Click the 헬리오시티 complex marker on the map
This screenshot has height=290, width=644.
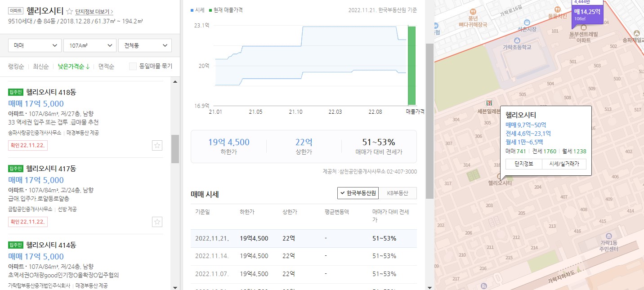(x=498, y=177)
